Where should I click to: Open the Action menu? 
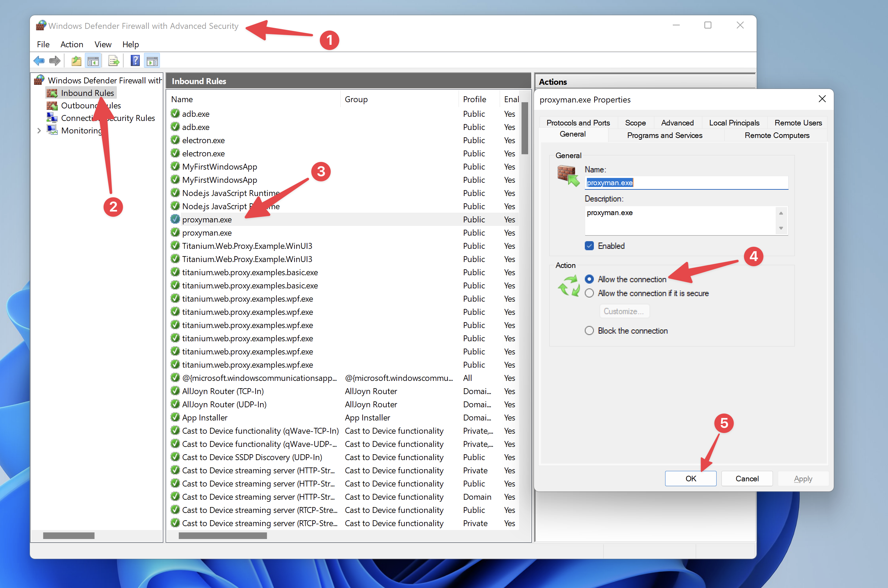(x=72, y=44)
